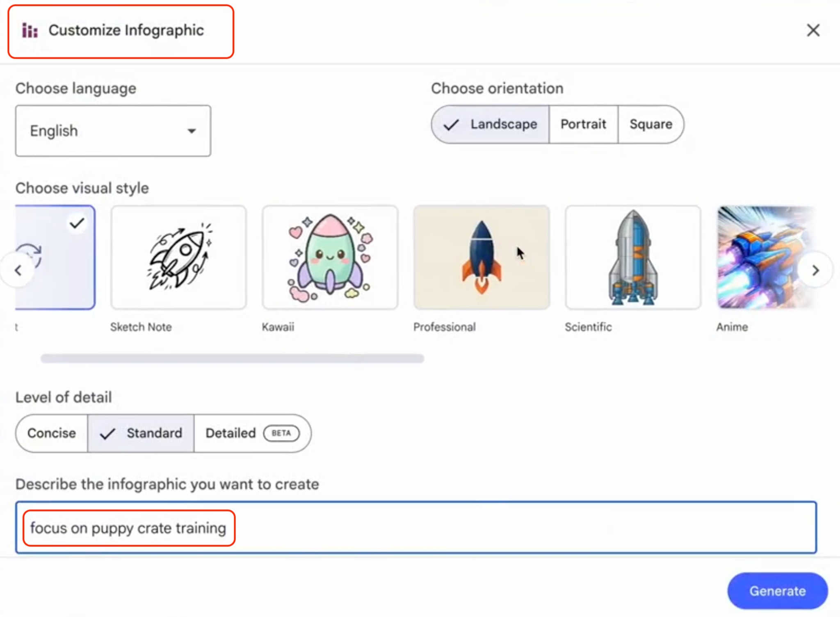
Task: Choose the Kawaii rocket visual style
Action: [330, 257]
